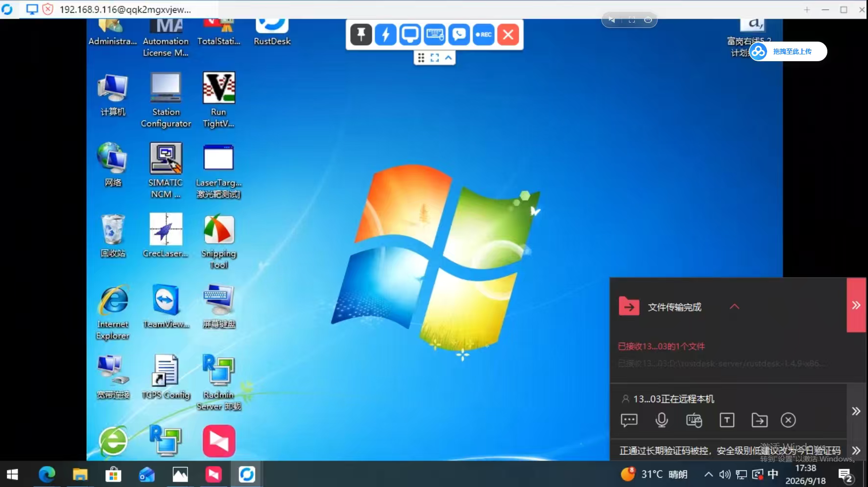The width and height of the screenshot is (868, 487).
Task: Open the 计算机 (Computer) desktop icon
Action: pyautogui.click(x=113, y=95)
